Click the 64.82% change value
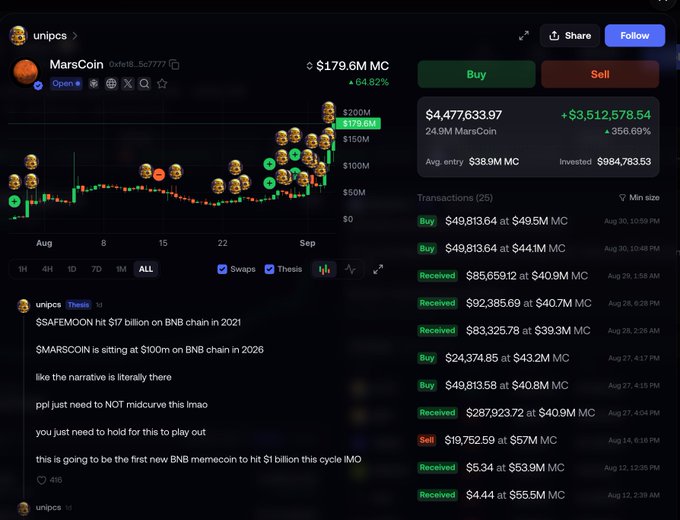 [x=369, y=82]
